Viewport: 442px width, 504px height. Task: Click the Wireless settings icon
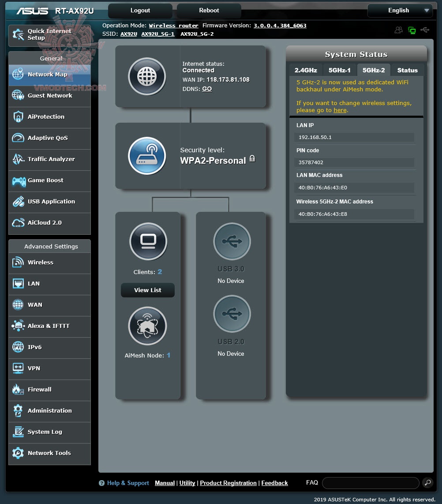(18, 262)
